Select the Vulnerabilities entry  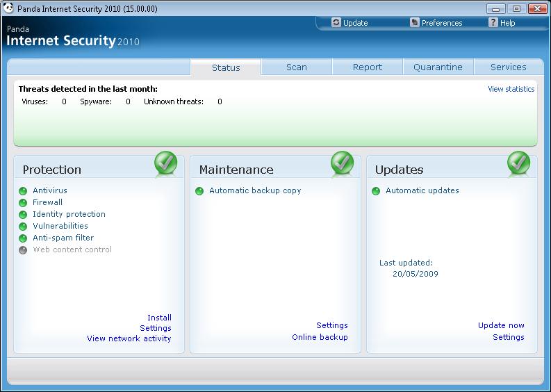click(60, 226)
